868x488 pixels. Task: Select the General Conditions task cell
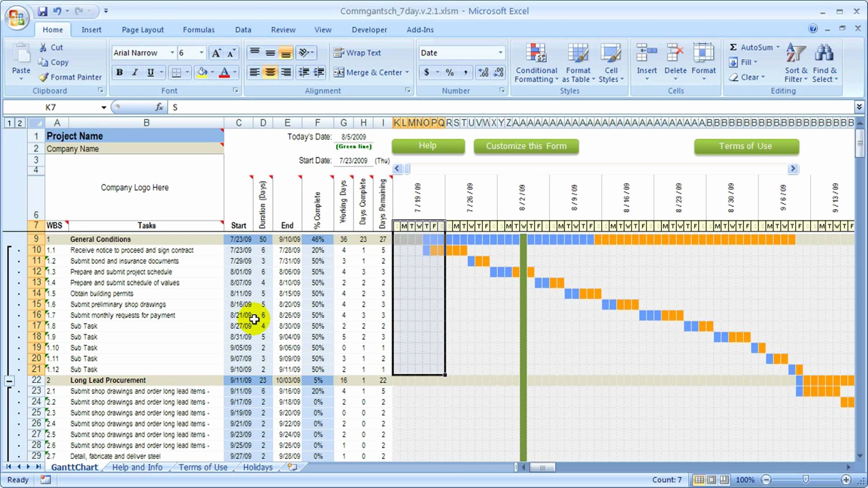[146, 239]
